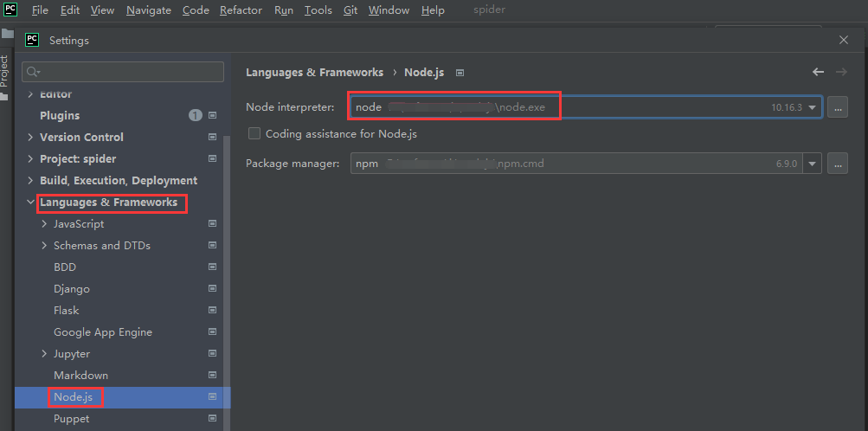This screenshot has width=868, height=431.
Task: Open the Tools menu
Action: pos(318,10)
